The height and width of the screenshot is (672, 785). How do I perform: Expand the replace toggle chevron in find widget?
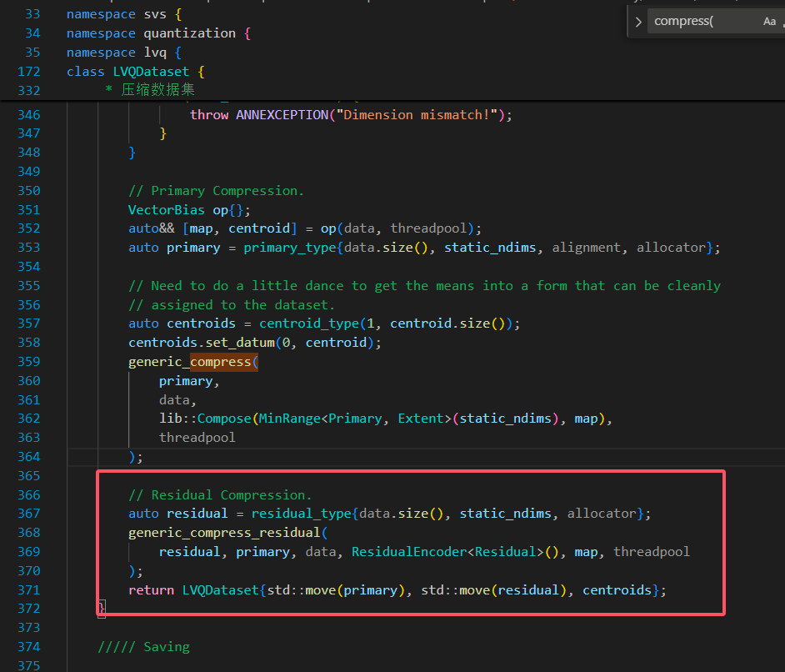tap(638, 22)
